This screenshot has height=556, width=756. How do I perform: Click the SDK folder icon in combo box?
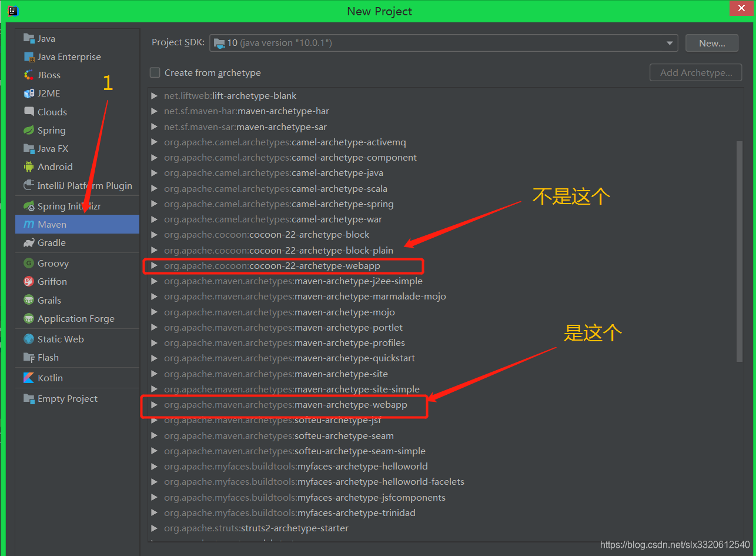pyautogui.click(x=219, y=43)
